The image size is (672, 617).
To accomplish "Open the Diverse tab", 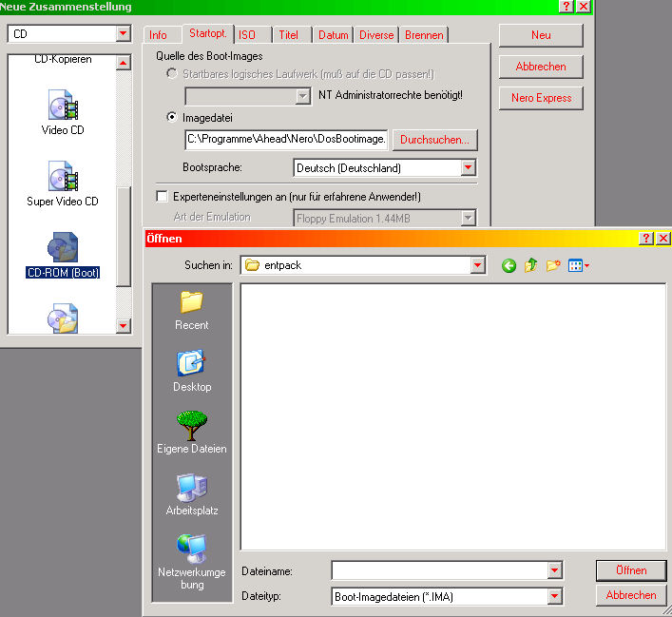I will point(376,35).
